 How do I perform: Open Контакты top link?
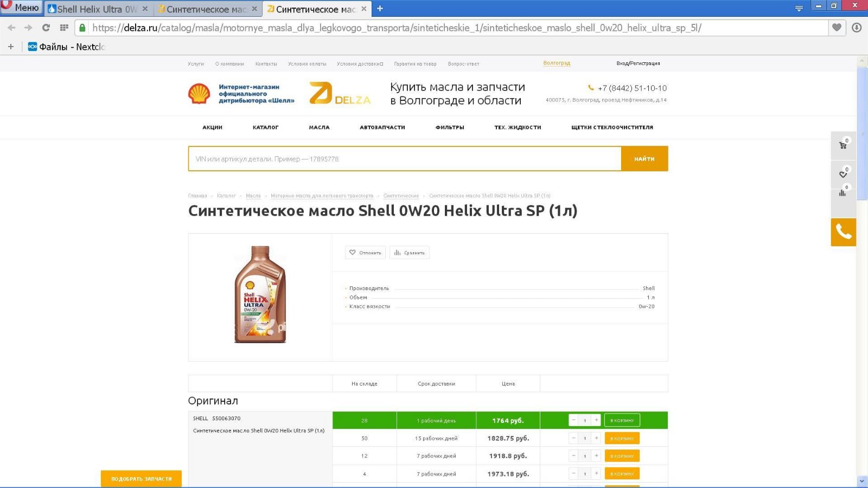266,64
